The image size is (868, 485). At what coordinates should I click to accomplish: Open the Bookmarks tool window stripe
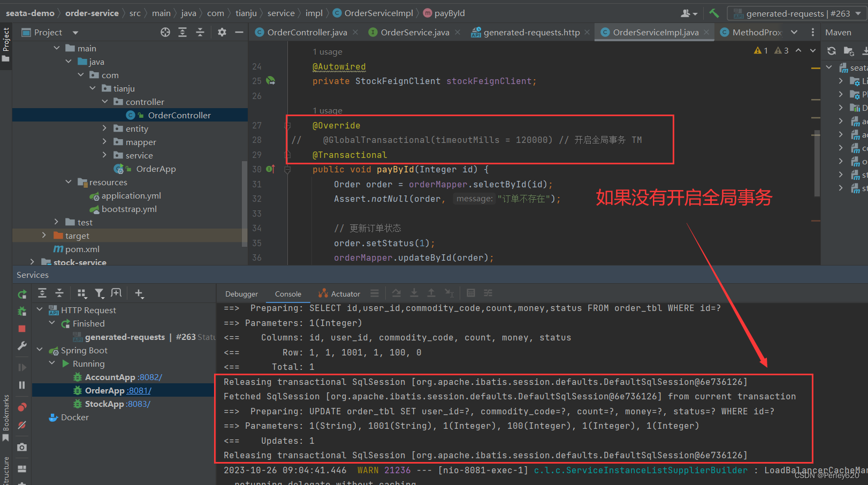pos(6,418)
